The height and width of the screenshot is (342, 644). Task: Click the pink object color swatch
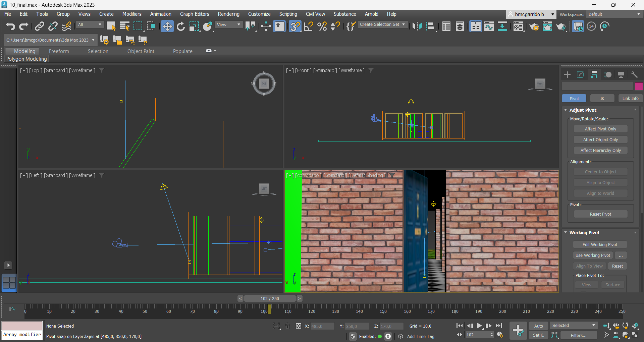(639, 86)
